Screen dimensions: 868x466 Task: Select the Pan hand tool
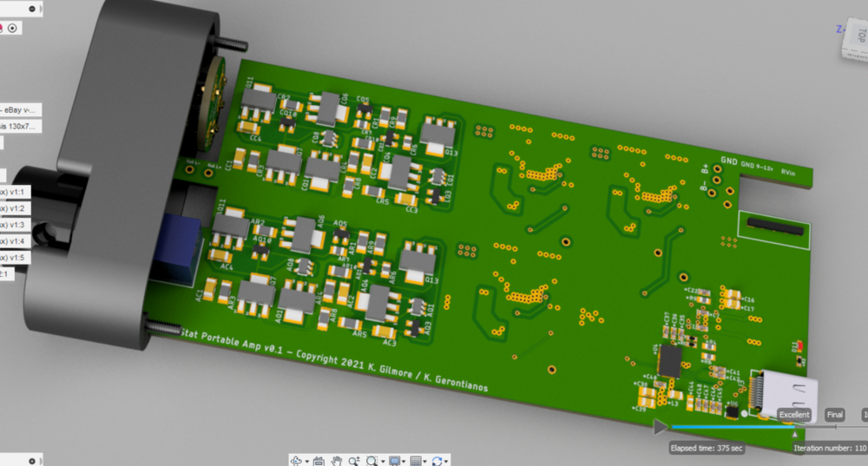(x=337, y=461)
